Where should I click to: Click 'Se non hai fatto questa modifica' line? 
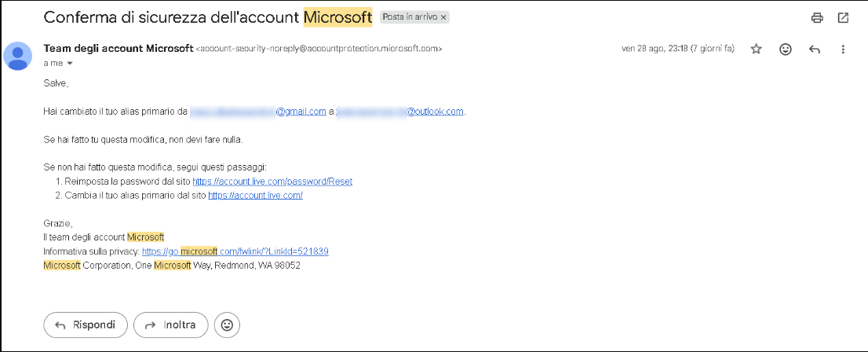click(155, 167)
